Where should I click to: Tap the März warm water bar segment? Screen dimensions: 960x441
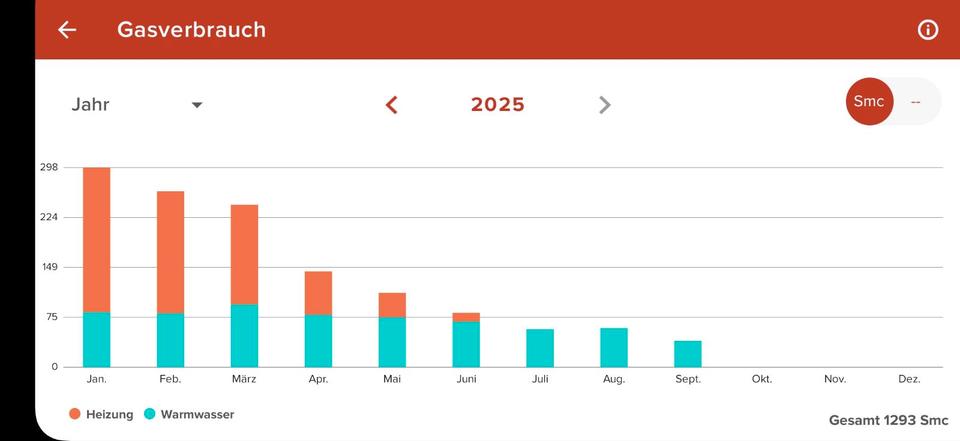click(x=244, y=336)
